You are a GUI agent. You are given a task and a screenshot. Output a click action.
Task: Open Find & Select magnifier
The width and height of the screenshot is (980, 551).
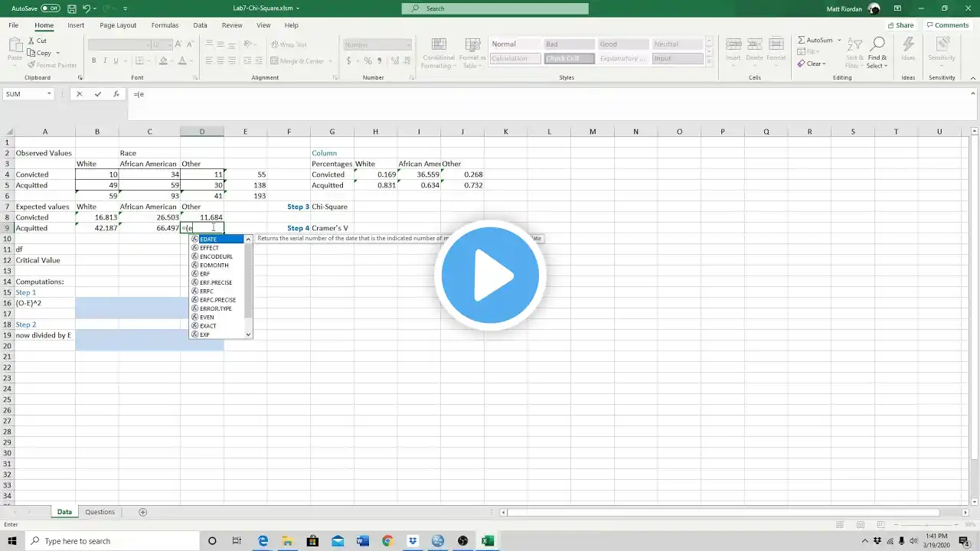[x=877, y=52]
